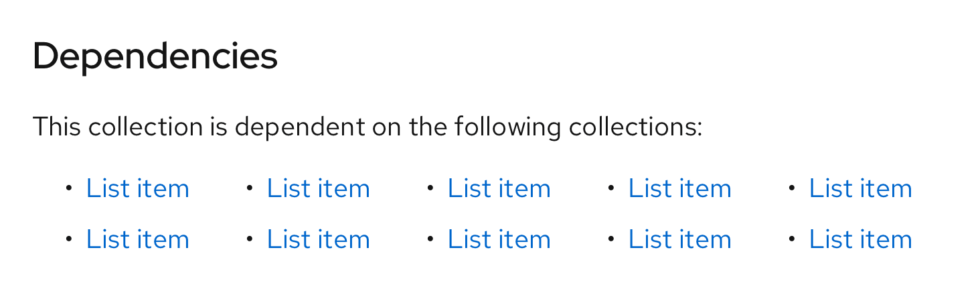
Task: Open the second List item link in top row
Action: (318, 188)
